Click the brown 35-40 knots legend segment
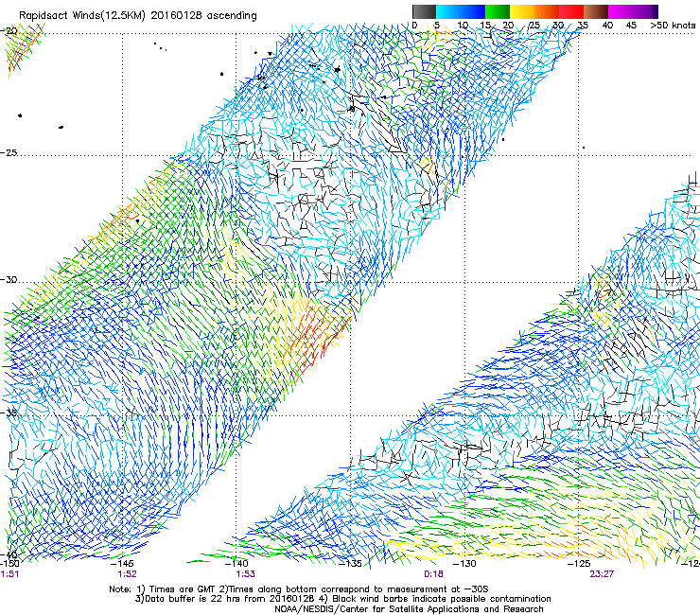This screenshot has width=700, height=615. click(x=596, y=11)
